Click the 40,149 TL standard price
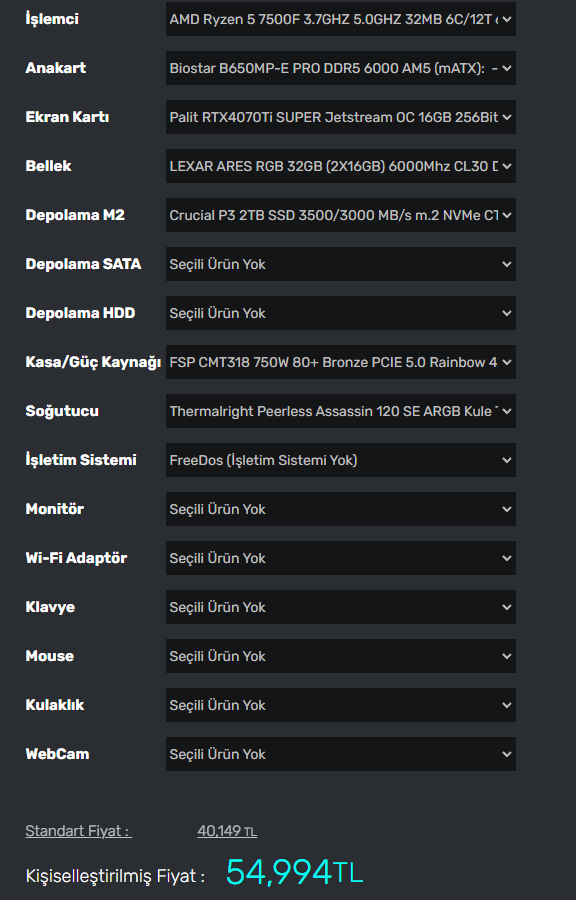This screenshot has height=900, width=576. point(227,831)
